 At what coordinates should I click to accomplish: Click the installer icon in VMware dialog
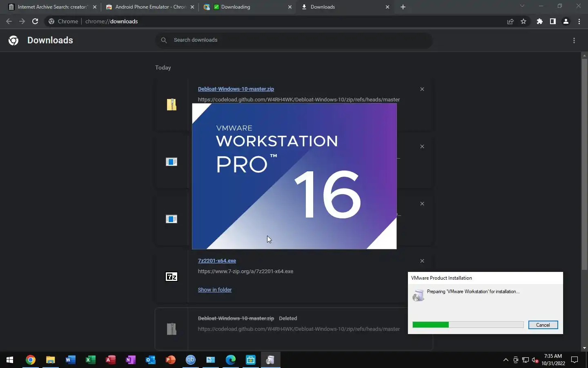tap(418, 295)
